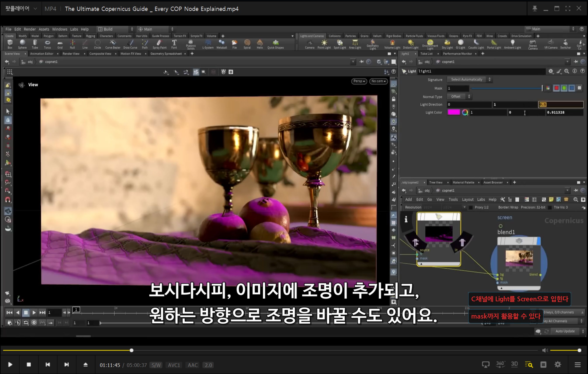The image size is (588, 374).
Task: Open parameter gear menu for light1
Action: point(551,71)
